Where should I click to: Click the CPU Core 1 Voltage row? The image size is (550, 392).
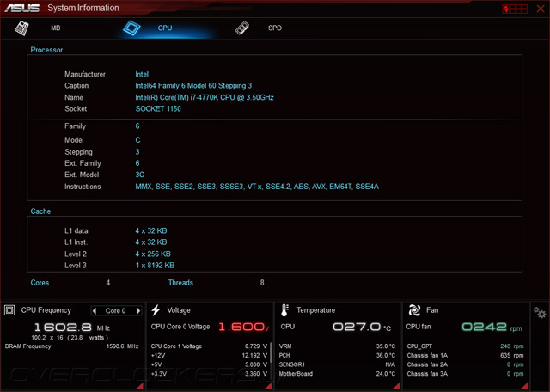pyautogui.click(x=209, y=346)
